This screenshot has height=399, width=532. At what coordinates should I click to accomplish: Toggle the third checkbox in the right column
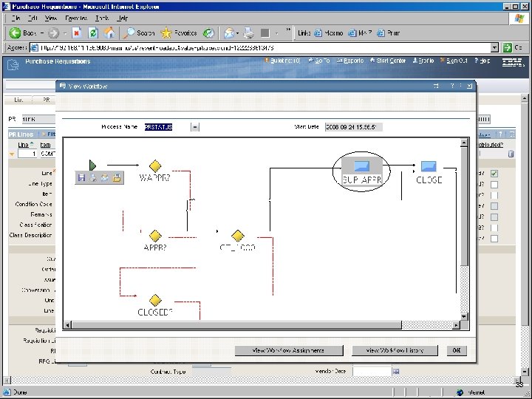494,195
